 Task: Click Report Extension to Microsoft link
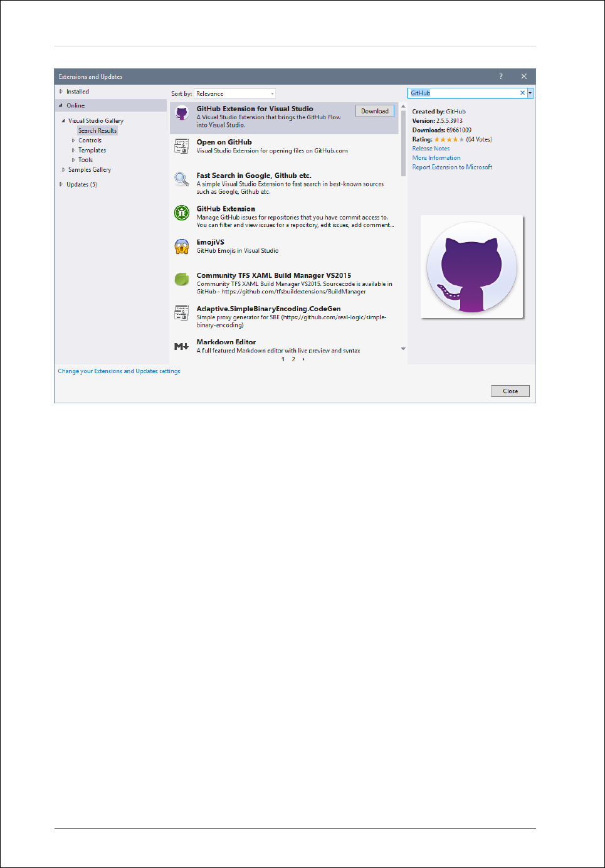(452, 167)
